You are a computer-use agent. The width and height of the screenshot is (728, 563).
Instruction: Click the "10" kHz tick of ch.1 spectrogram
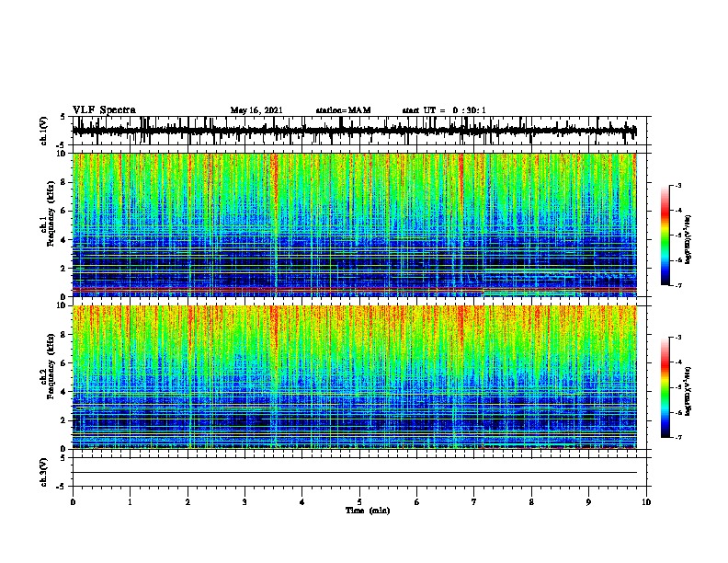tap(63, 154)
